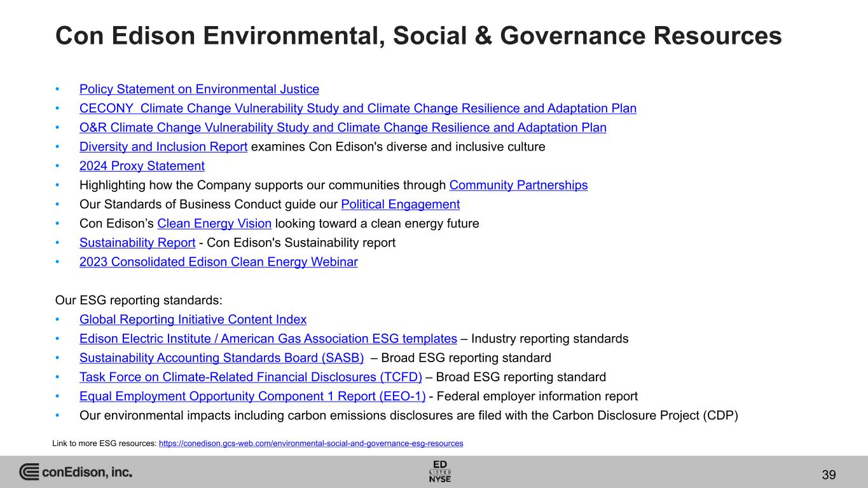Open 2023 Consolidated Edison Clean Energy Webinar link
Image resolution: width=868 pixels, height=488 pixels.
[x=219, y=262]
